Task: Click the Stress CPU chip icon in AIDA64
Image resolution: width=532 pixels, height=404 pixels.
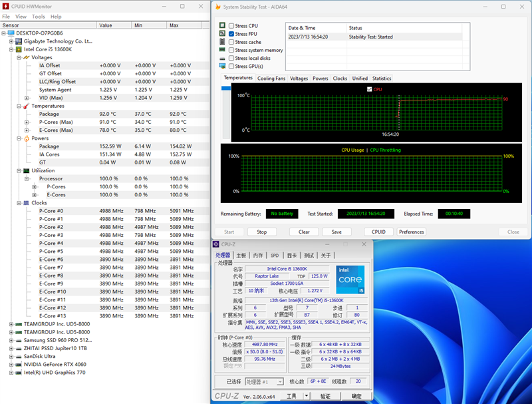Action: [x=222, y=25]
